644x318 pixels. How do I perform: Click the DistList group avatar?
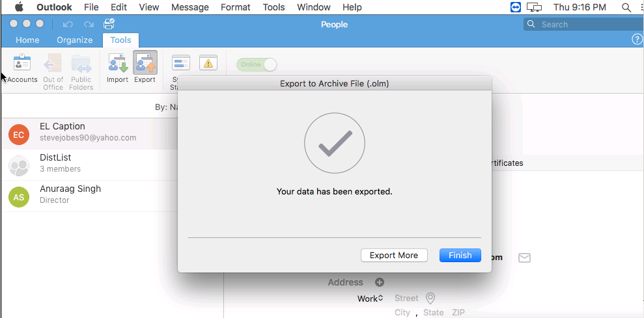point(19,166)
